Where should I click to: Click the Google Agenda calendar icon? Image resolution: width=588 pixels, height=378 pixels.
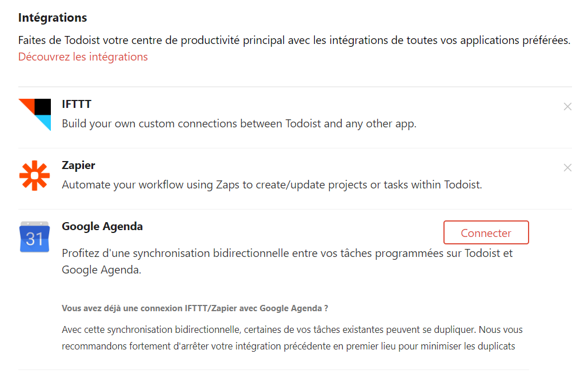coord(34,237)
